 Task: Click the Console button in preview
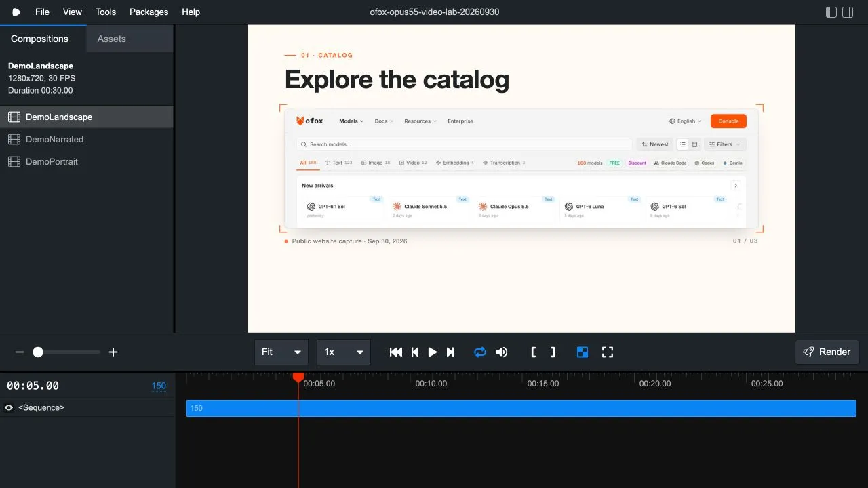coord(729,121)
